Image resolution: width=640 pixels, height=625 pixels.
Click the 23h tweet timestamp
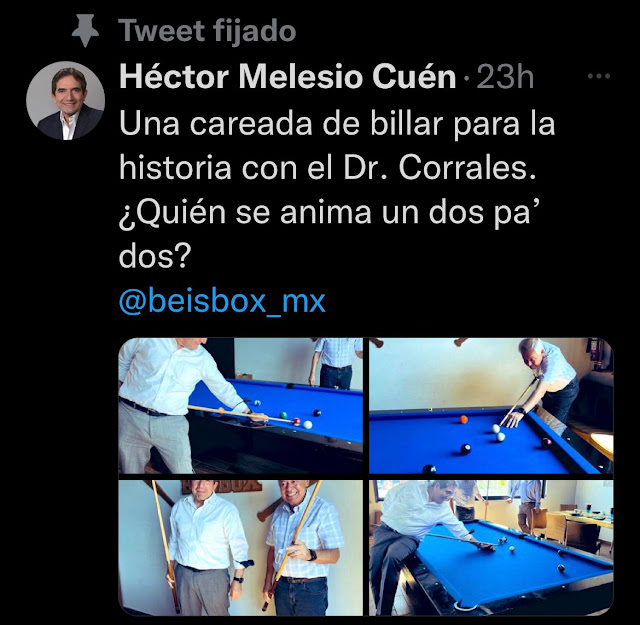(505, 77)
